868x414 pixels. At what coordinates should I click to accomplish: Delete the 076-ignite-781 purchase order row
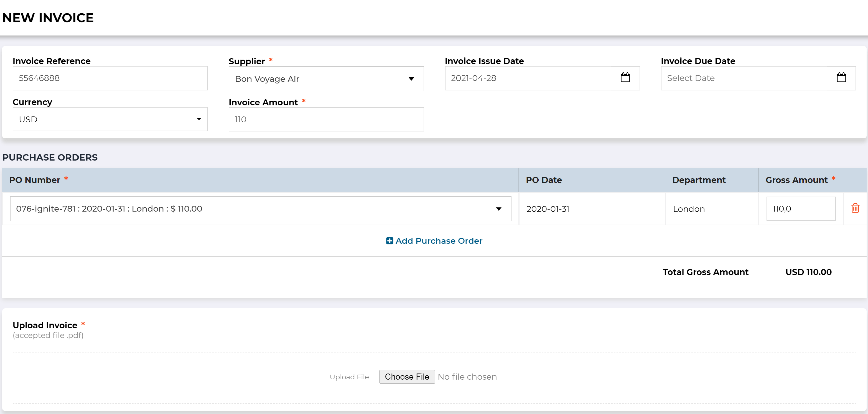point(855,208)
